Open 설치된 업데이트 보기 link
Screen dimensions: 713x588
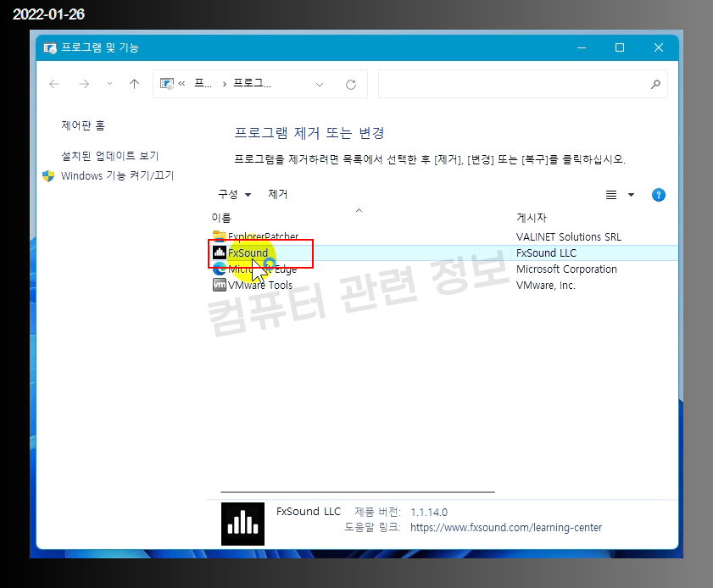coord(109,156)
